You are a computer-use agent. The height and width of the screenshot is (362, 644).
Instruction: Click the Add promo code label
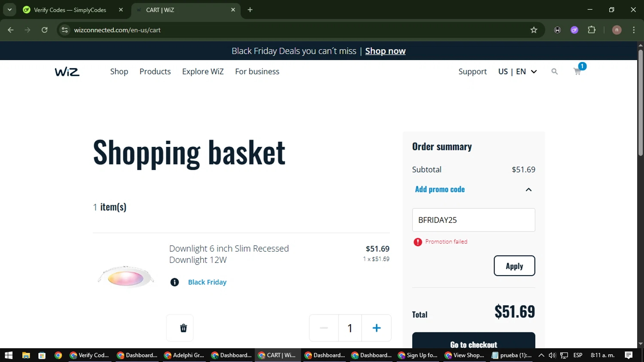(x=440, y=189)
